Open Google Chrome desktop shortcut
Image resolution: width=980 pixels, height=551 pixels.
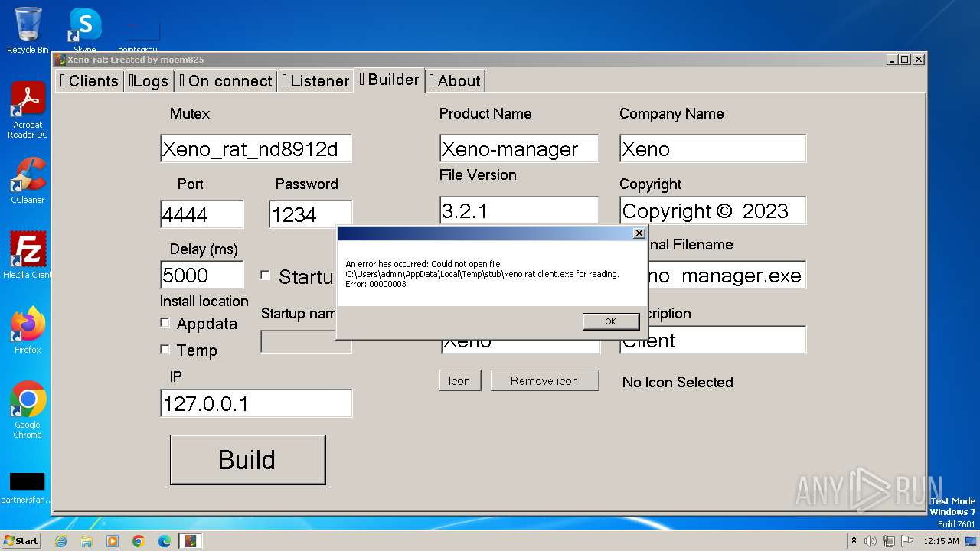click(28, 410)
